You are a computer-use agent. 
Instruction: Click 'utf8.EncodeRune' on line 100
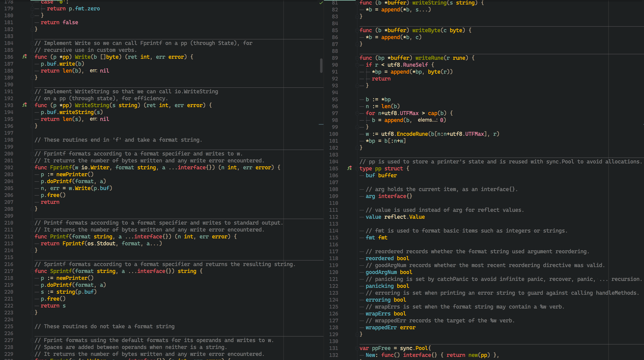pyautogui.click(x=404, y=134)
